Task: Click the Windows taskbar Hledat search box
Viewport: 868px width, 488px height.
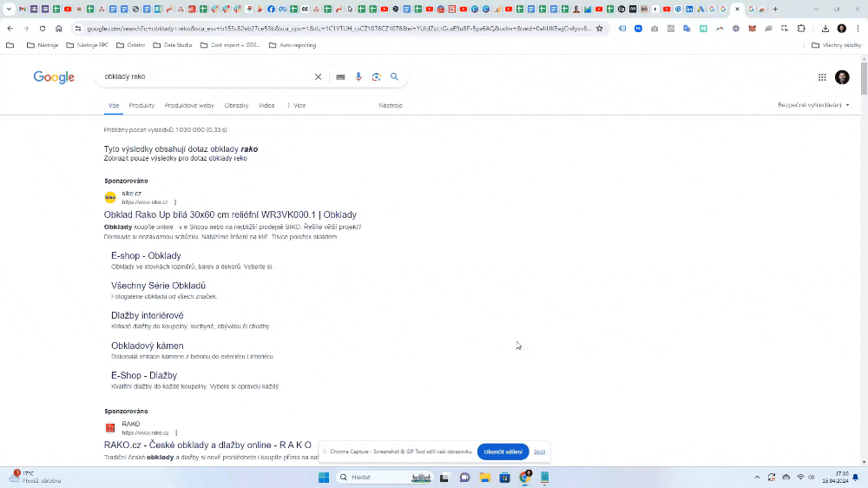Action: pyautogui.click(x=385, y=478)
